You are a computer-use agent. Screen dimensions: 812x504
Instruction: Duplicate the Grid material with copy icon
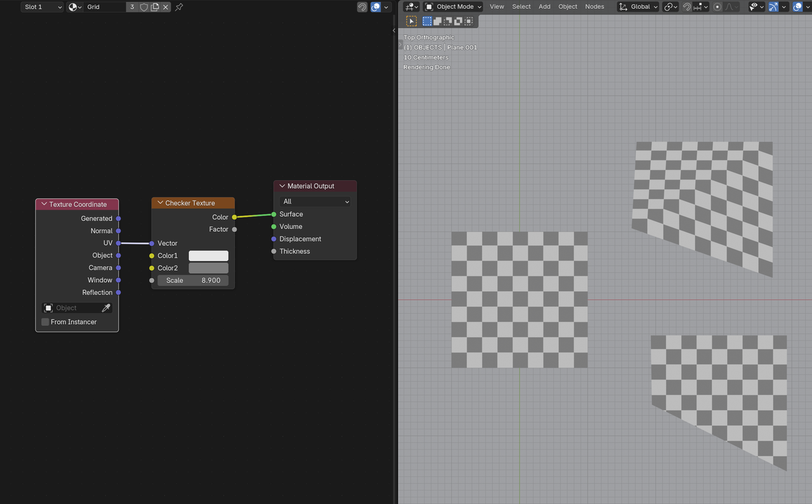(x=155, y=7)
